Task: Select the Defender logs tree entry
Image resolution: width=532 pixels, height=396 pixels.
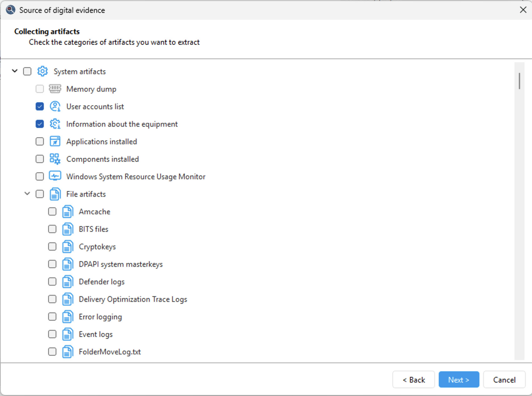Action: tap(101, 282)
